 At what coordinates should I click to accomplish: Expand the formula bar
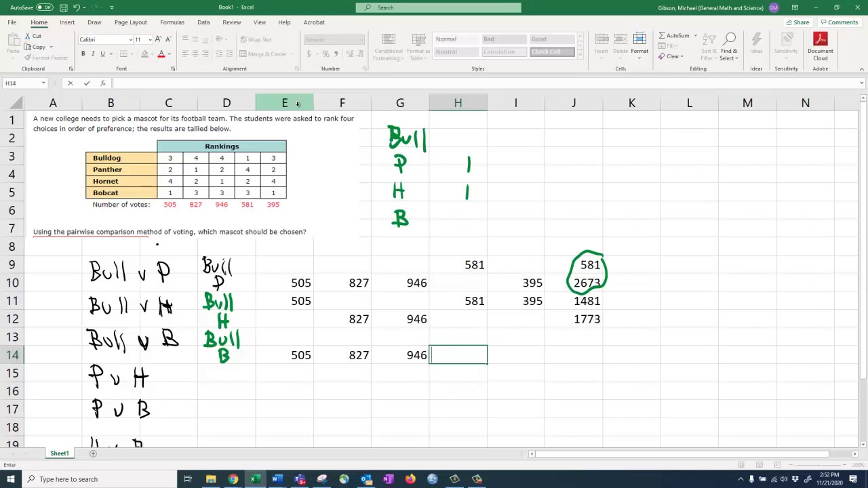pos(861,83)
